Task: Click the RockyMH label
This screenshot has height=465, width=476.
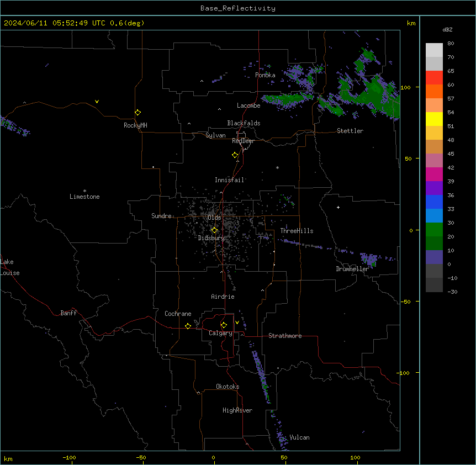Action: pos(135,125)
